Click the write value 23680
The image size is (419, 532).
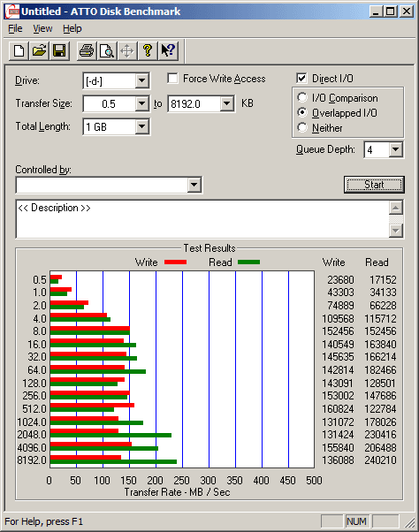340,280
